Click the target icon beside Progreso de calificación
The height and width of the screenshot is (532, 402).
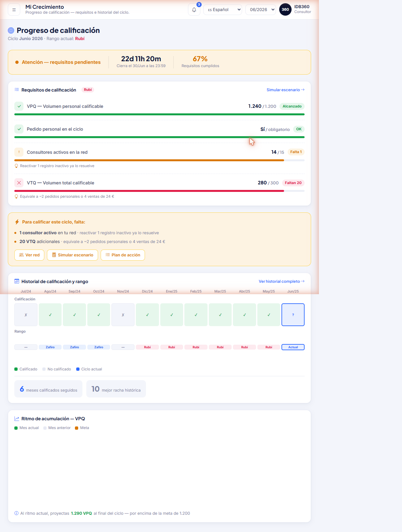[11, 30]
